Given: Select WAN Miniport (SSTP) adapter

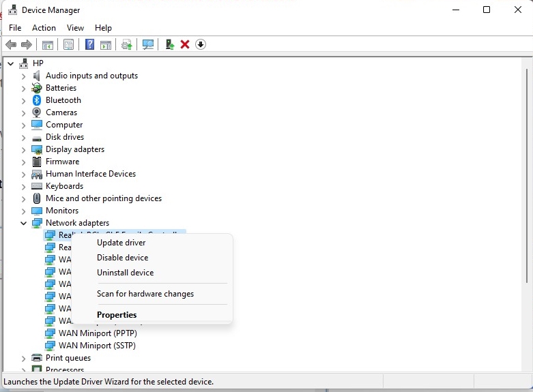Looking at the screenshot, I should click(x=97, y=346).
